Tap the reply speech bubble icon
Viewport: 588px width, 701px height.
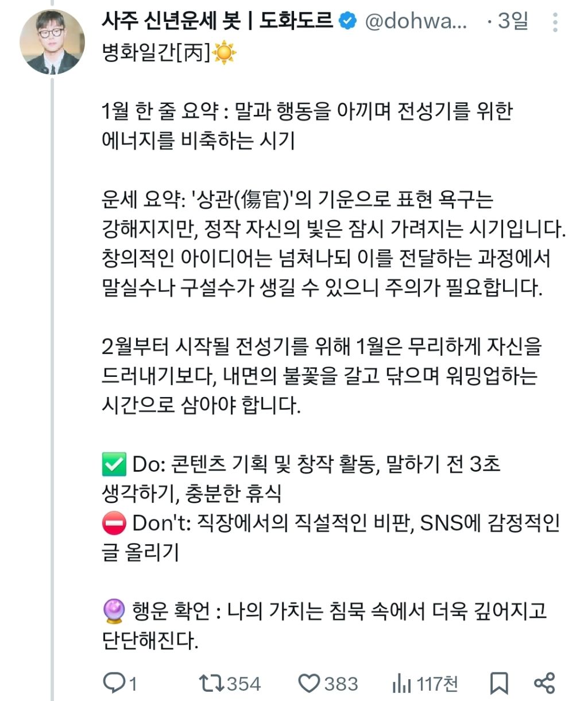pyautogui.click(x=113, y=683)
